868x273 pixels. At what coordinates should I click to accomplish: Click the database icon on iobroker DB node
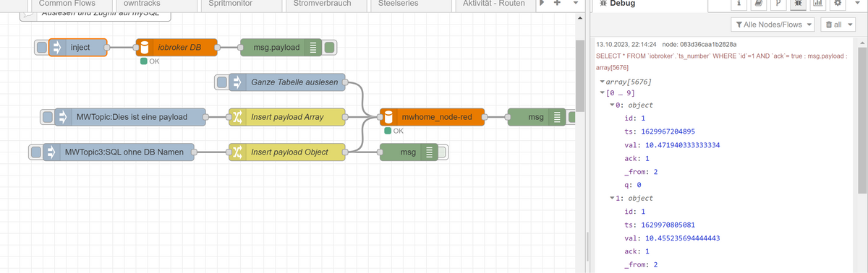(144, 48)
